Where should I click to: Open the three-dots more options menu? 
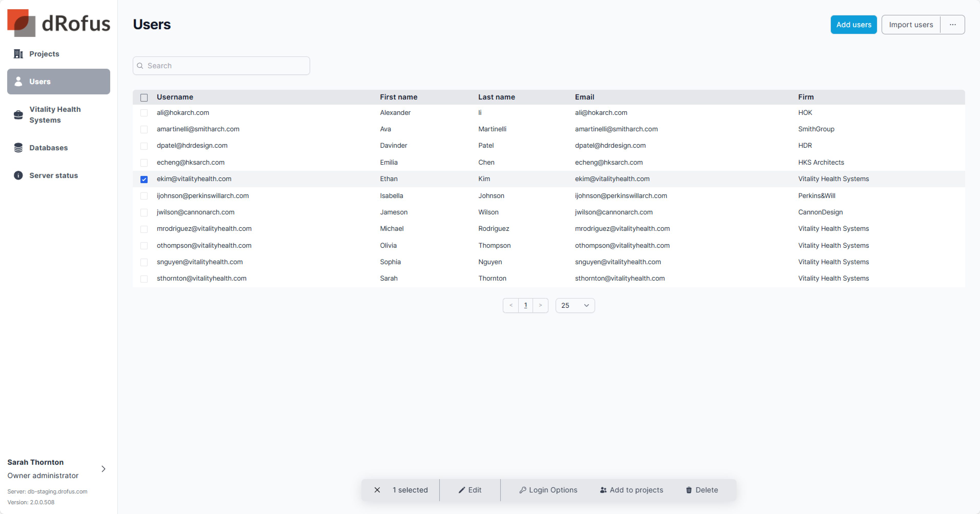pyautogui.click(x=953, y=25)
